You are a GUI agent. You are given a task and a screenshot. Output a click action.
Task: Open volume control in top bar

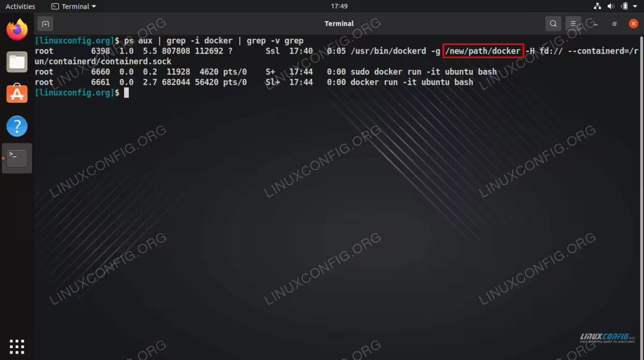click(x=611, y=6)
